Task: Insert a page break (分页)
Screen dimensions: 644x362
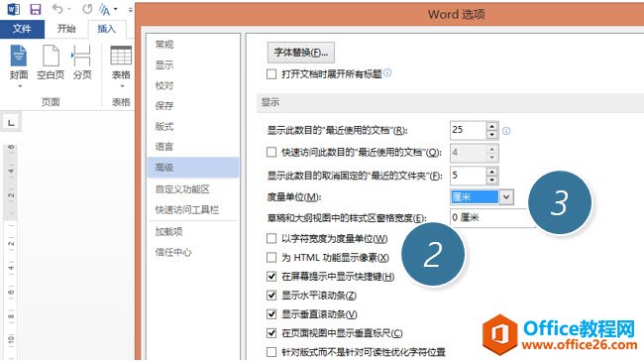Action: [82, 61]
